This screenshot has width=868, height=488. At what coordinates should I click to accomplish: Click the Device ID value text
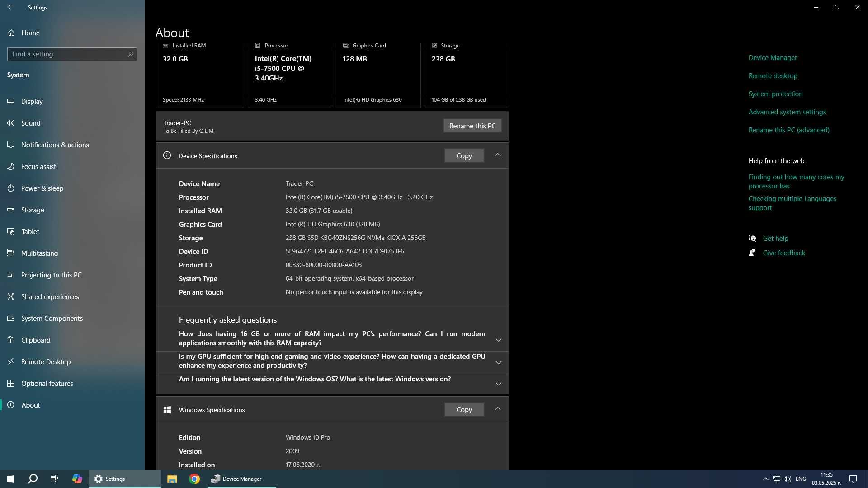tap(344, 251)
